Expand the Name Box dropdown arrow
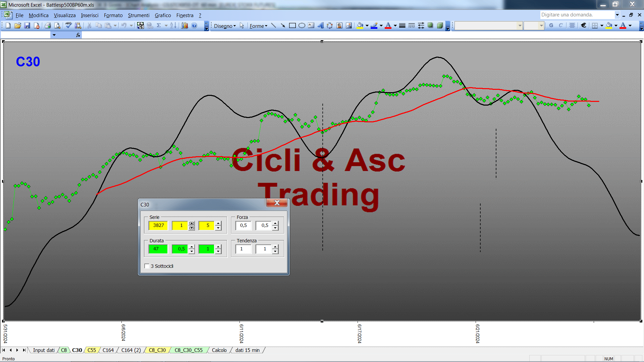The width and height of the screenshot is (644, 362). point(54,35)
